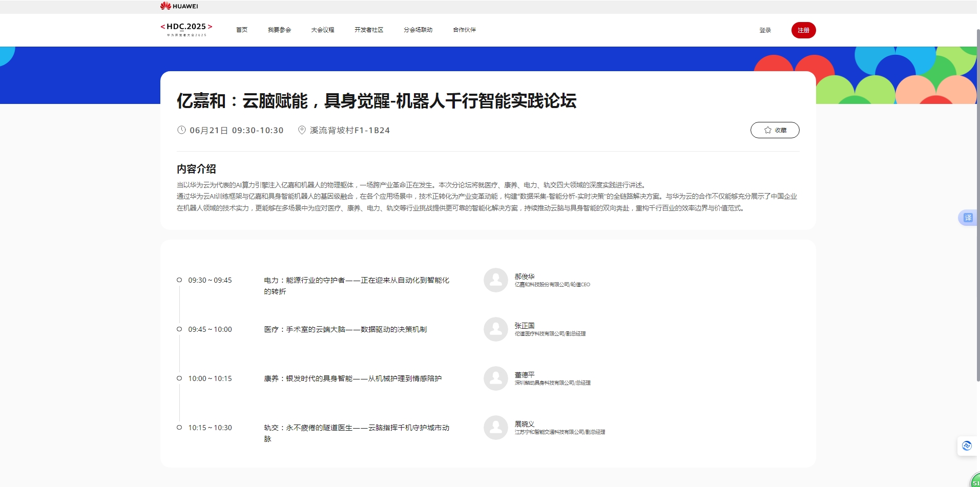This screenshot has width=980, height=487.
Task: Click the 登录 login link
Action: (765, 30)
